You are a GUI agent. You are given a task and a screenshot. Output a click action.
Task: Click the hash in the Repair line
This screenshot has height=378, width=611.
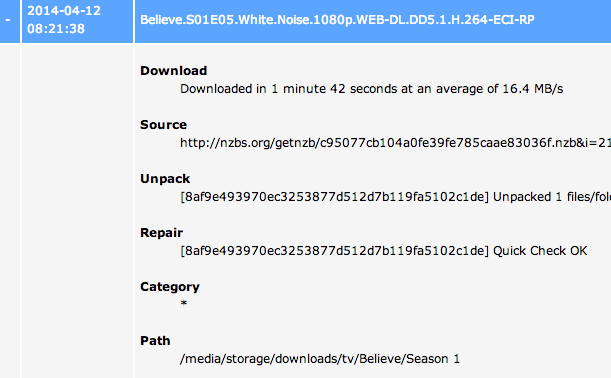(x=334, y=251)
